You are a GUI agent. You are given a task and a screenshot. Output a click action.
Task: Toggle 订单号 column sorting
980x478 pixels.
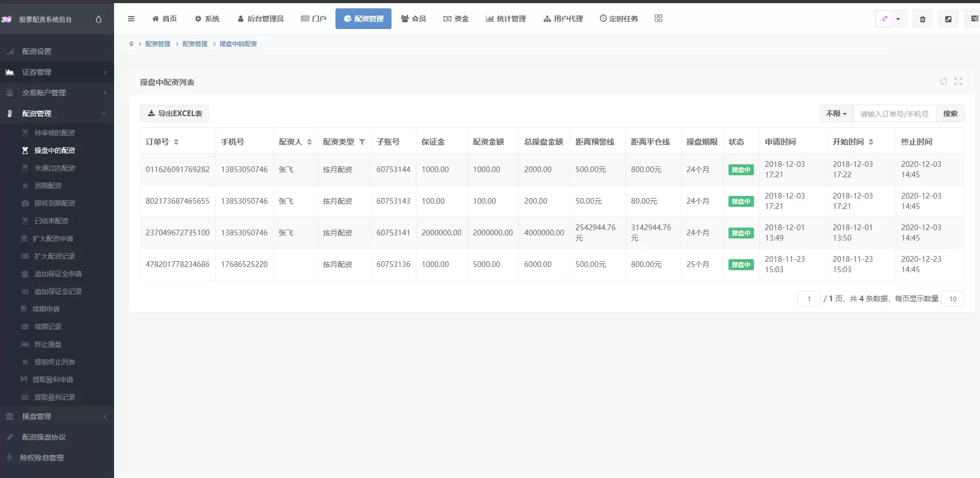pos(176,142)
